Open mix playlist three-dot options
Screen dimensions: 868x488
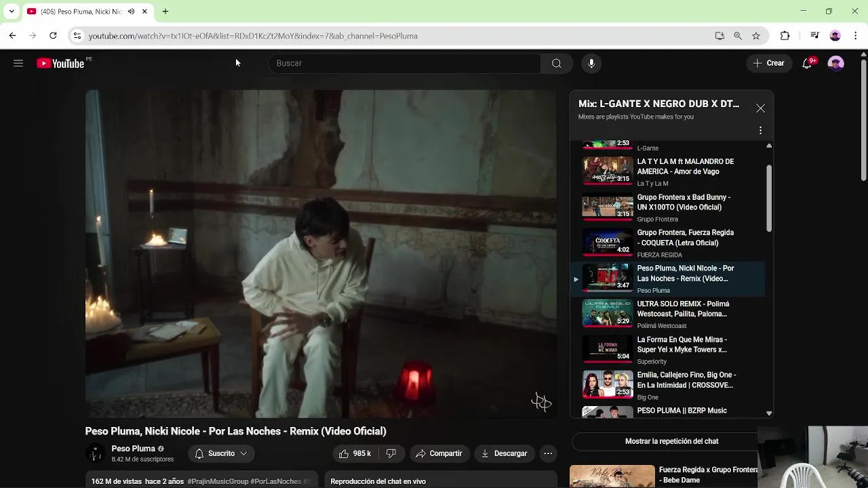coord(760,130)
